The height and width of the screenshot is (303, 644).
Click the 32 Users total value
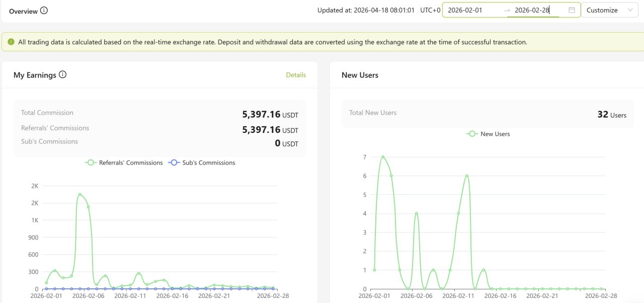point(612,115)
